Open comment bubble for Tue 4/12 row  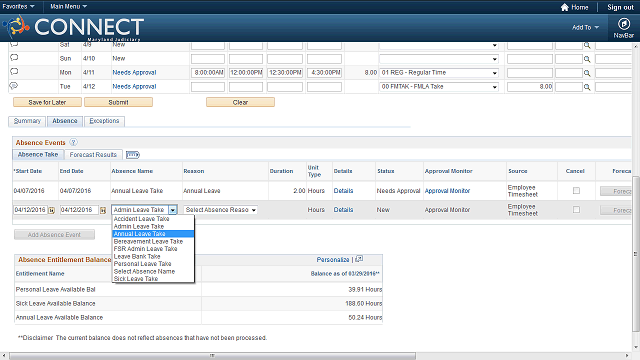coord(14,86)
